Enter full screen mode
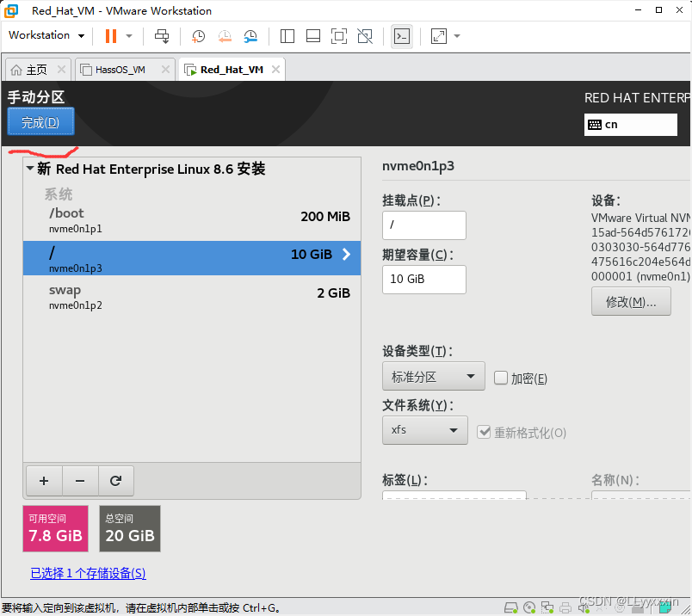Image resolution: width=692 pixels, height=616 pixels. pyautogui.click(x=339, y=36)
